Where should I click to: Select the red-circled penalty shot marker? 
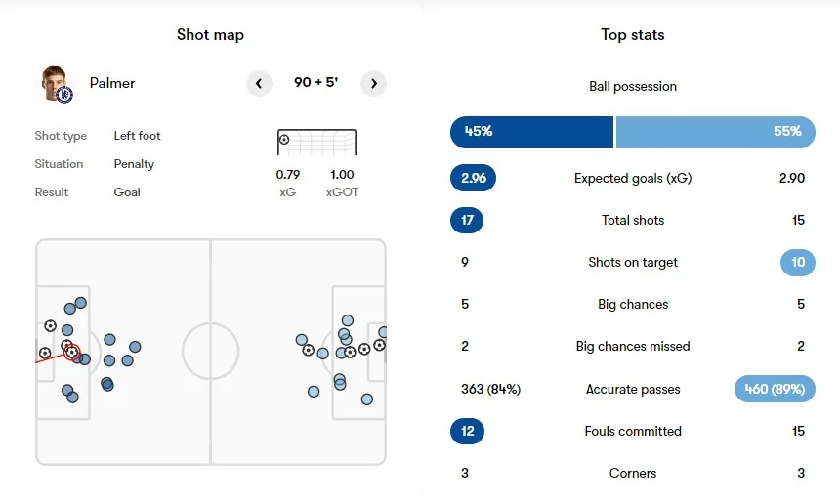[x=71, y=352]
